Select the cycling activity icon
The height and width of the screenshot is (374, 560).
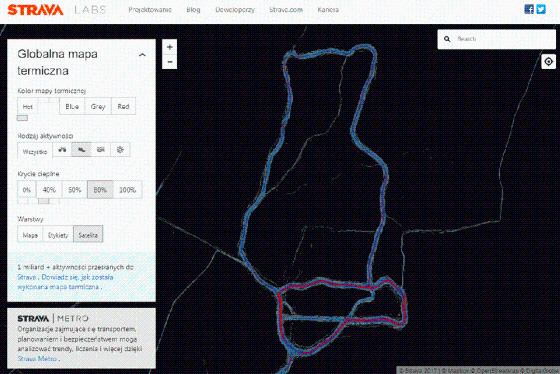click(62, 150)
